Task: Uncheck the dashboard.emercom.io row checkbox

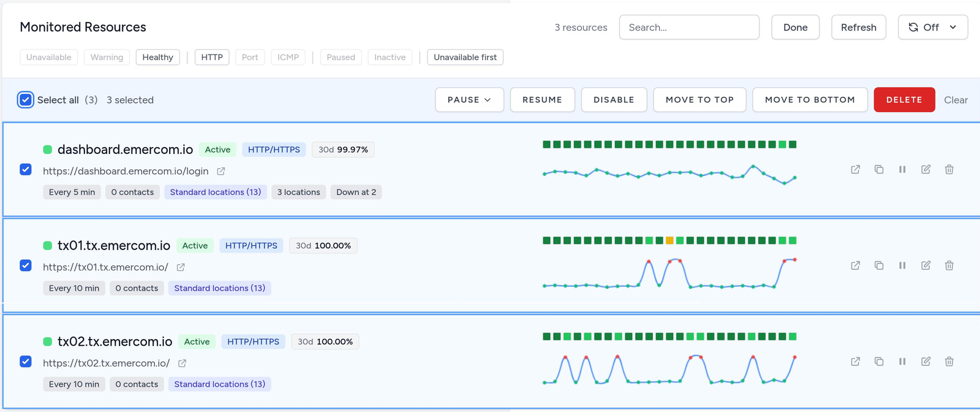Action: coord(26,169)
